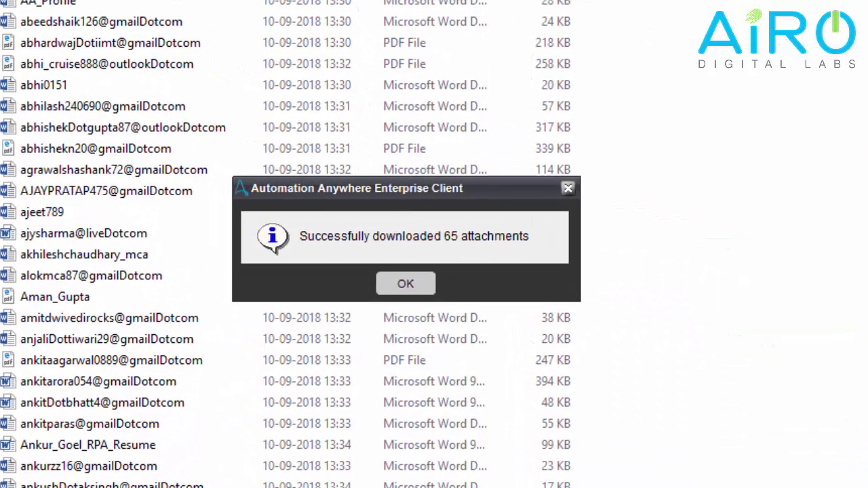The image size is (868, 488).
Task: Click file name abhishekDotgupta87@outlookDotcom
Action: [123, 127]
